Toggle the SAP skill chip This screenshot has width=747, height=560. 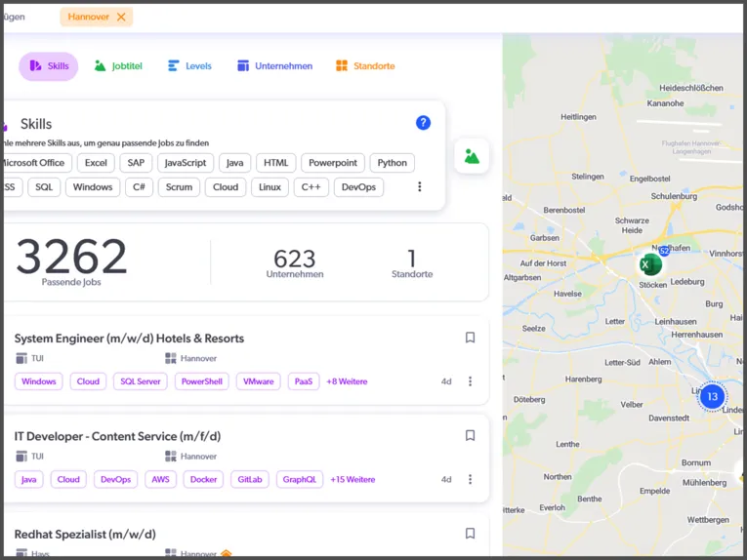pos(136,163)
